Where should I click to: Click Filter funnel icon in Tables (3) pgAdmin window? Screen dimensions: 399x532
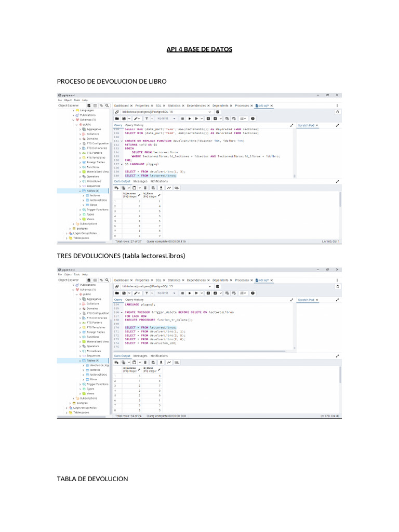(147, 119)
